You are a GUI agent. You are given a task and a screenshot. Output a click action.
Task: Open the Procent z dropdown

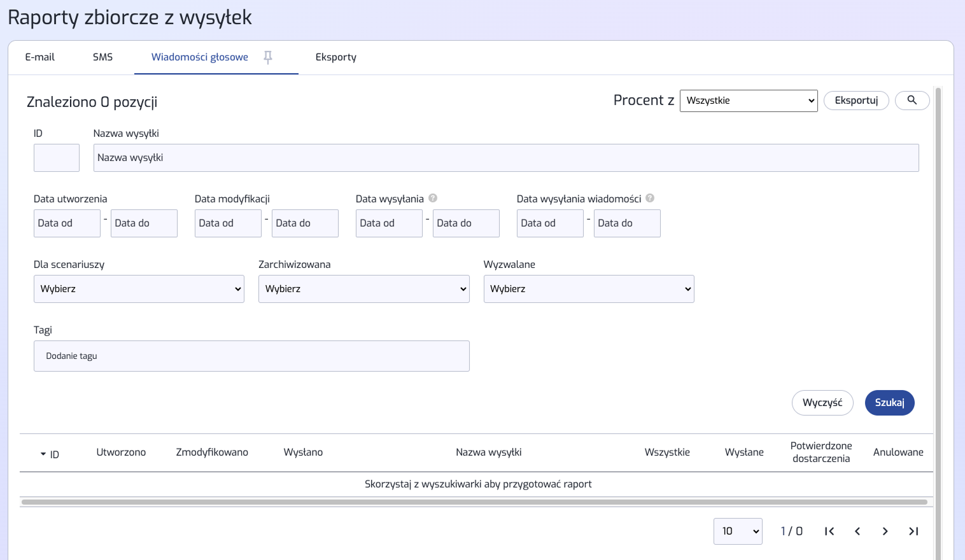coord(748,101)
